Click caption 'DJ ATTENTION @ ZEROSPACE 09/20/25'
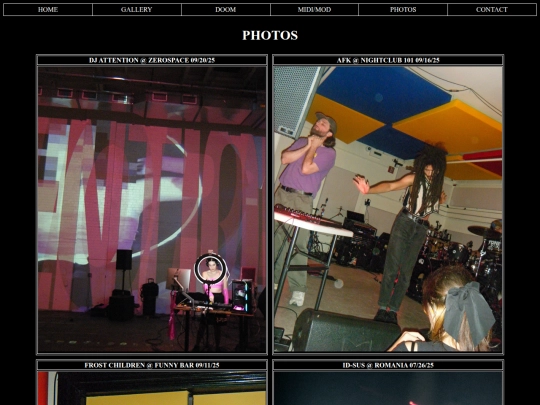 pos(152,60)
